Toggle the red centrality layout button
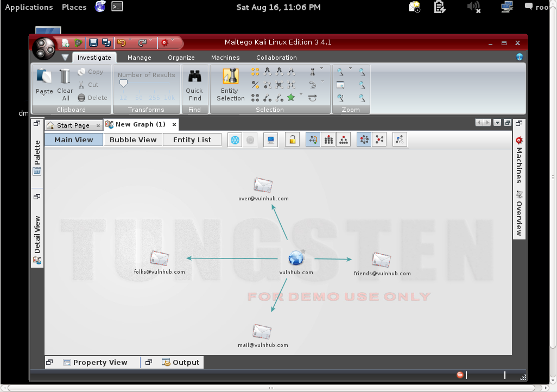 [379, 140]
